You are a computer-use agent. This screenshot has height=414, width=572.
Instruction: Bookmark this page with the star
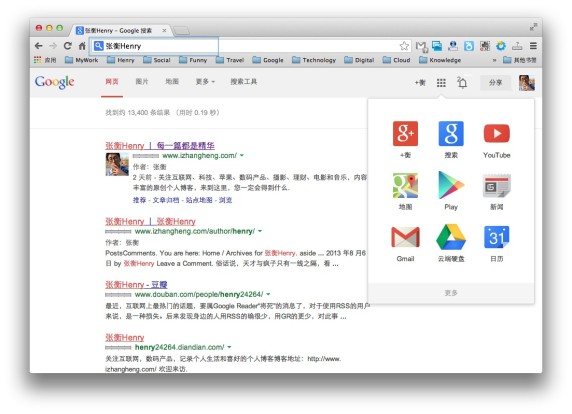pyautogui.click(x=404, y=46)
